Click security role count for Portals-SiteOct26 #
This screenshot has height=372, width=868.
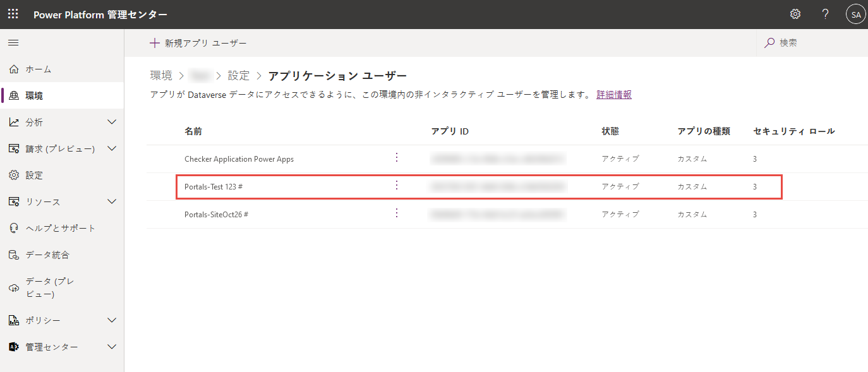[x=755, y=215]
